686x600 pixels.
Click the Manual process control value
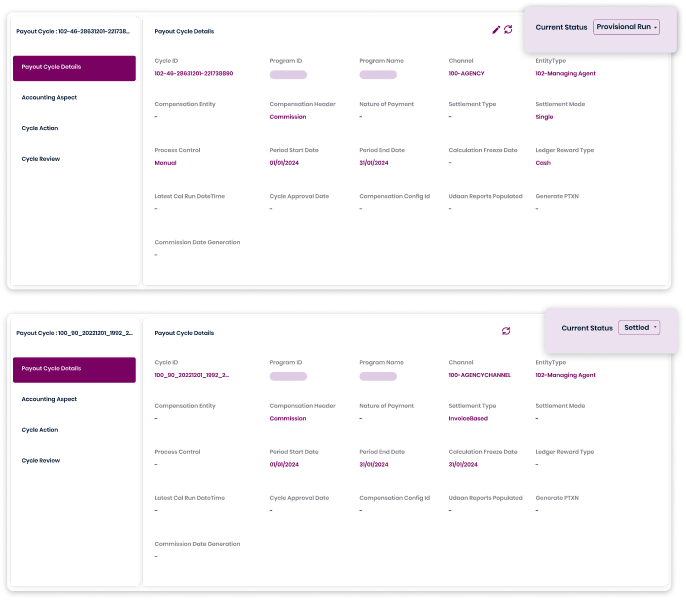click(x=165, y=162)
